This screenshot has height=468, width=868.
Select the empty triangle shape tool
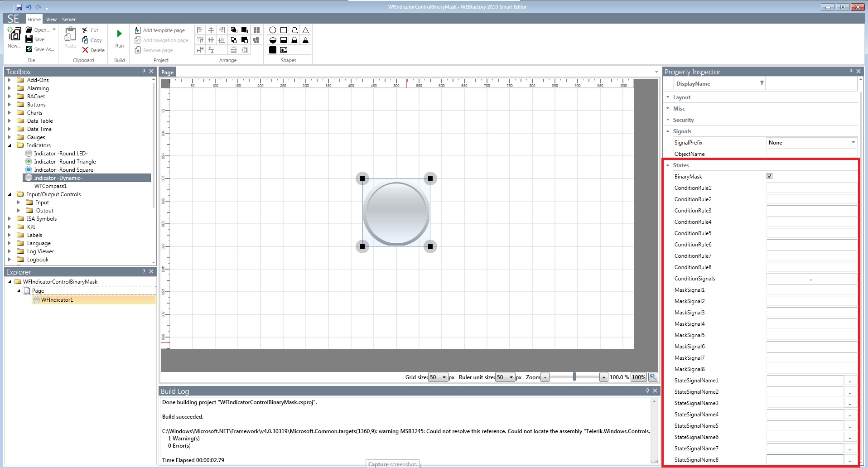306,30
